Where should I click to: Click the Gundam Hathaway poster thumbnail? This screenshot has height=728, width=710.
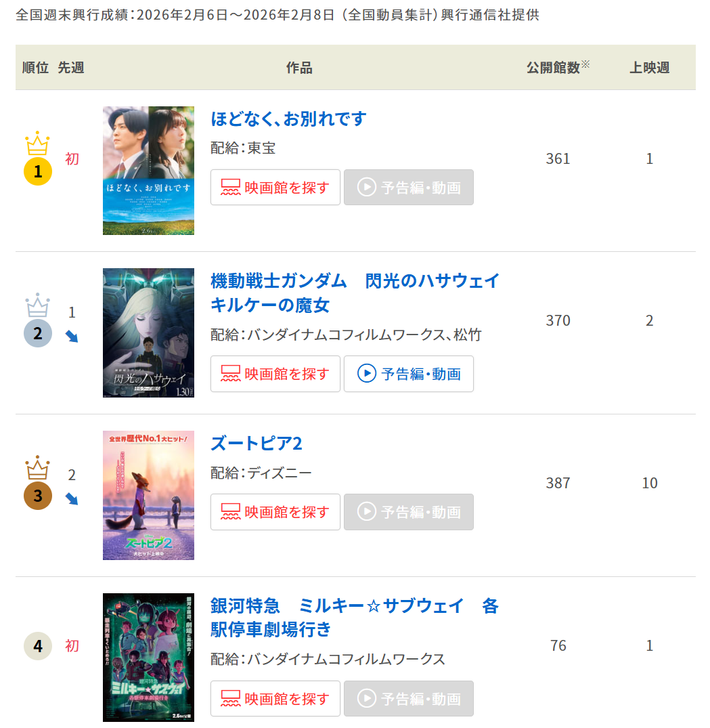coord(148,333)
